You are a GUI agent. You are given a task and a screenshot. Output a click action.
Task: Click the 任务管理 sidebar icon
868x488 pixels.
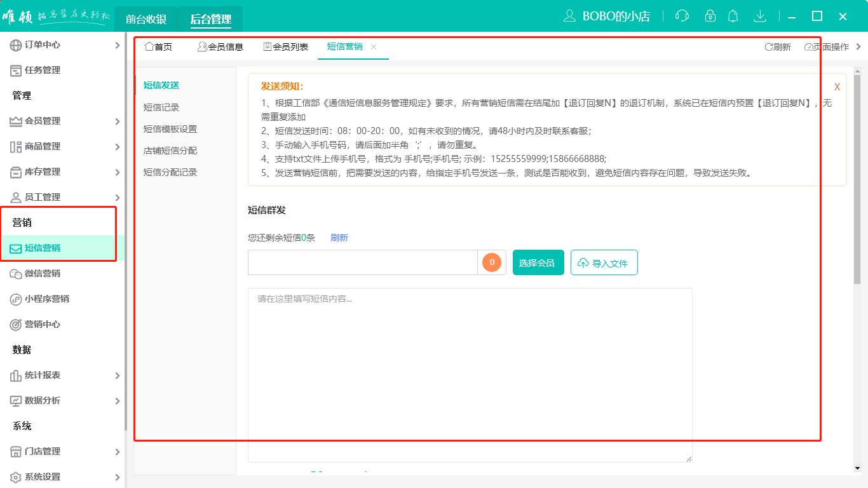[16, 71]
